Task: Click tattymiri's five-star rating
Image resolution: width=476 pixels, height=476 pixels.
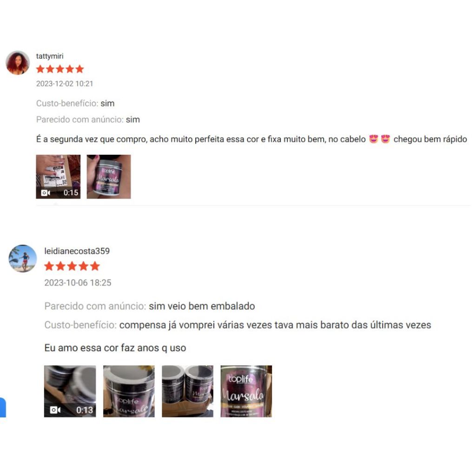Action: pyautogui.click(x=60, y=69)
